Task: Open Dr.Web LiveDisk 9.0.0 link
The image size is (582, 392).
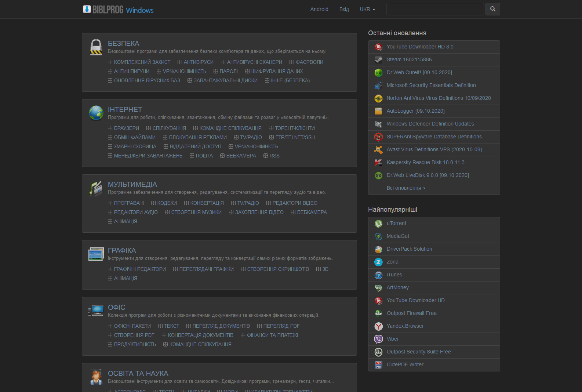Action: (428, 175)
